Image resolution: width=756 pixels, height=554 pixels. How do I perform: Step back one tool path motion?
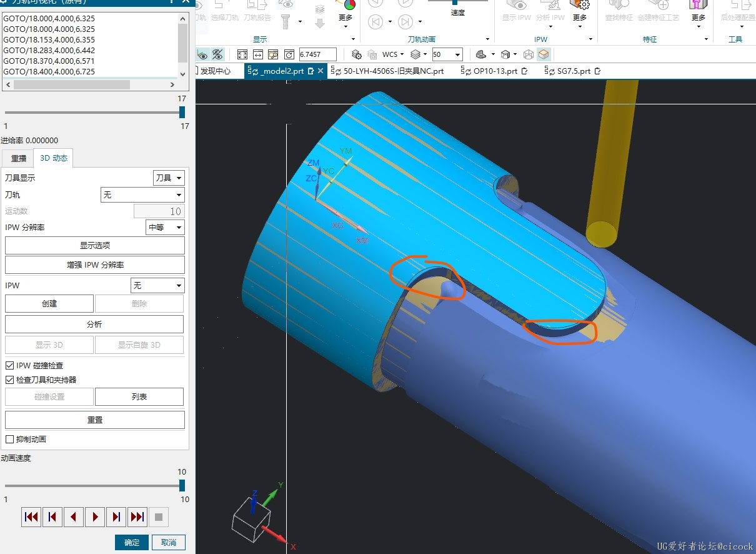pos(52,517)
